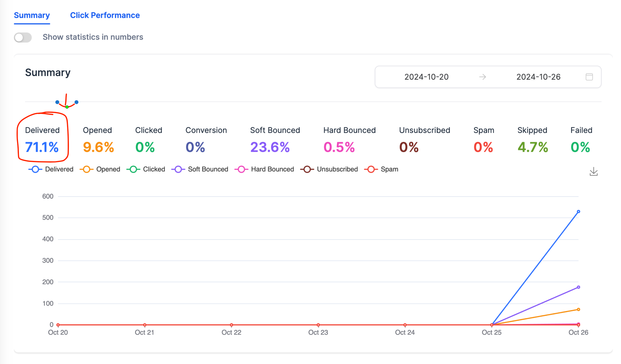Viewport: 621px width, 364px height.
Task: Toggle Show statistics in numbers switch
Action: 23,37
